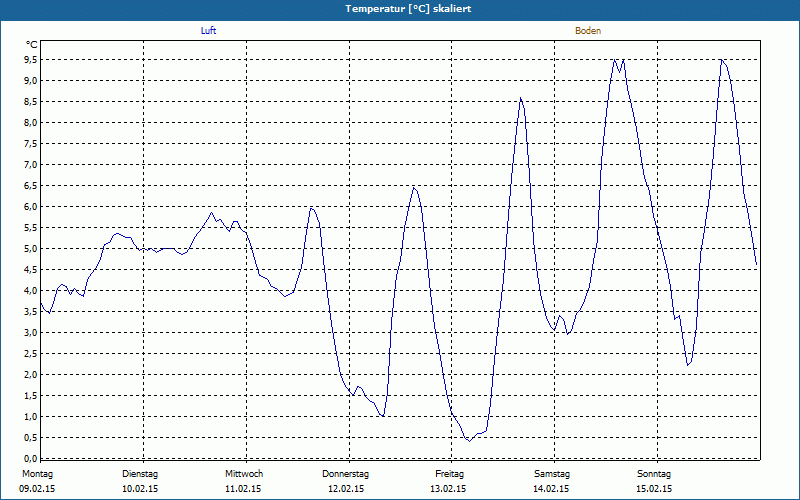Select the Samstag 14.02.15 date label
Screen dimensions: 800x500
pyautogui.click(x=551, y=481)
